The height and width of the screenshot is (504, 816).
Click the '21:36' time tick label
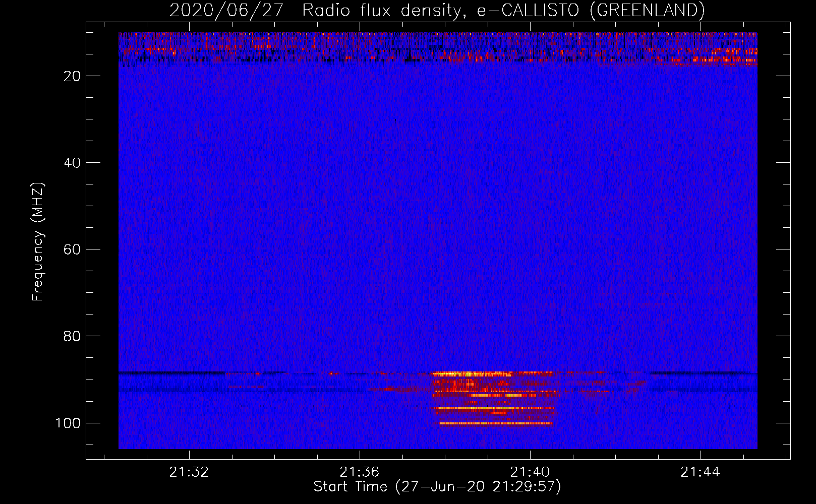[359, 472]
